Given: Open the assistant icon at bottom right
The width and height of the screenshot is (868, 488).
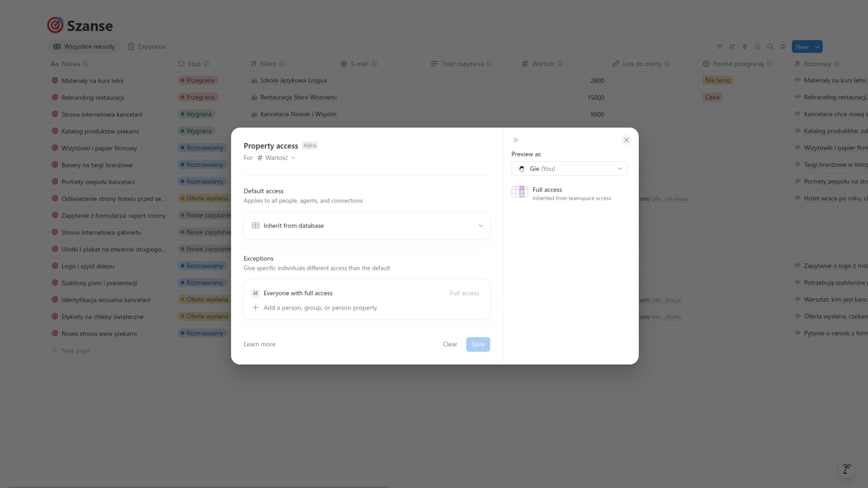Looking at the screenshot, I should (x=846, y=469).
